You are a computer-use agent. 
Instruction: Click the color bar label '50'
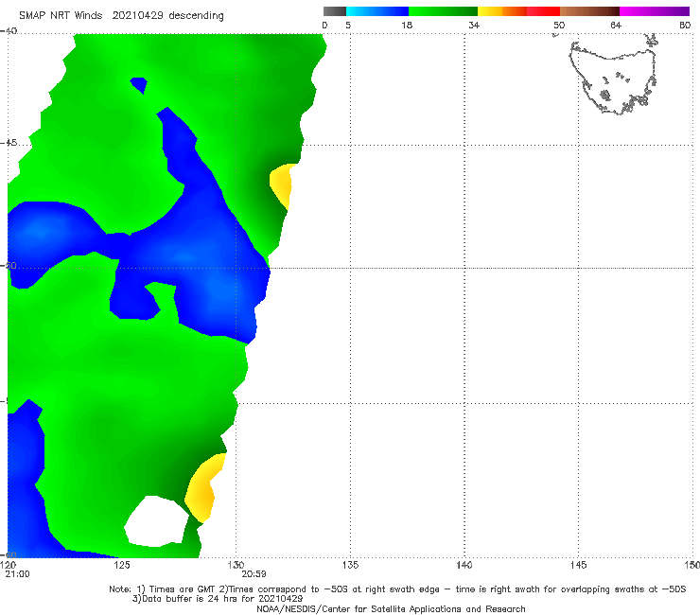(559, 26)
